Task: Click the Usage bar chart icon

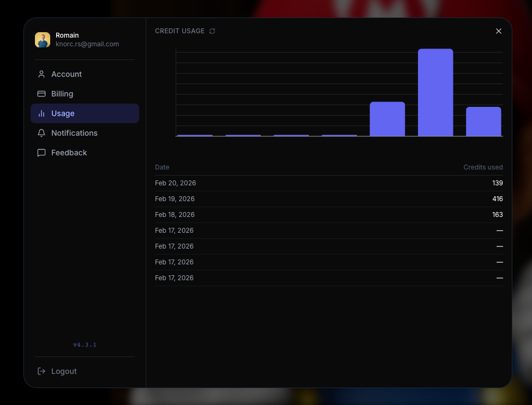Action: (x=41, y=113)
